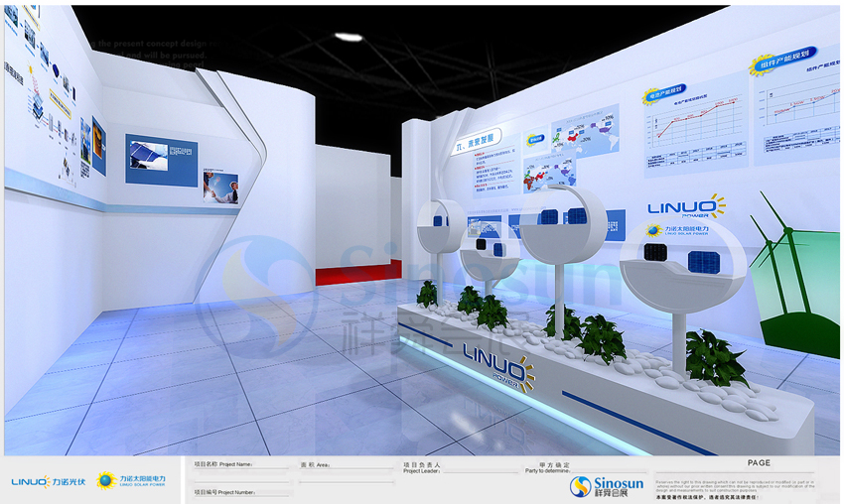The image size is (844, 504).
Task: Click the LINUO POWER logo on the right wall
Action: pos(686,207)
